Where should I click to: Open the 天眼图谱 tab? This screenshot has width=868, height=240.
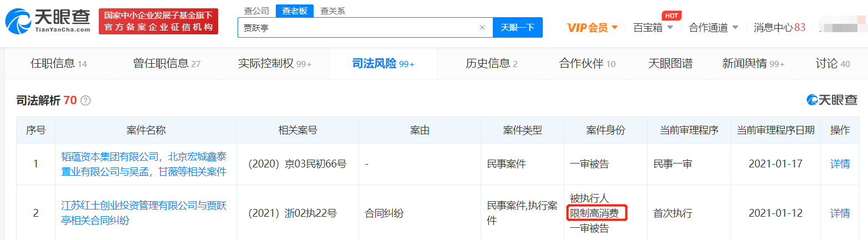click(x=670, y=64)
